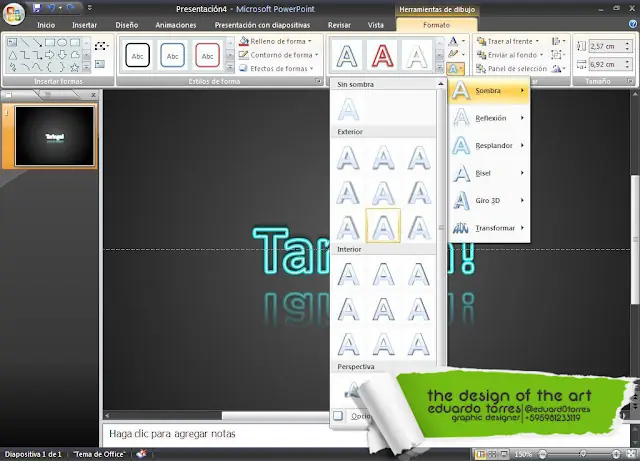
Task: Start Slide Show view from status bar
Action: (504, 454)
